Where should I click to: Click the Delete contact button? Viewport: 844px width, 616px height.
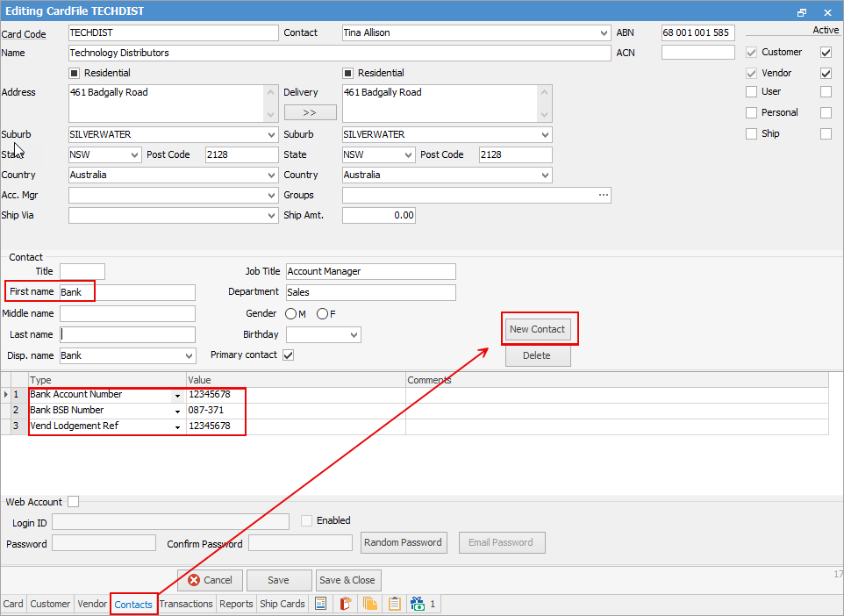(537, 355)
